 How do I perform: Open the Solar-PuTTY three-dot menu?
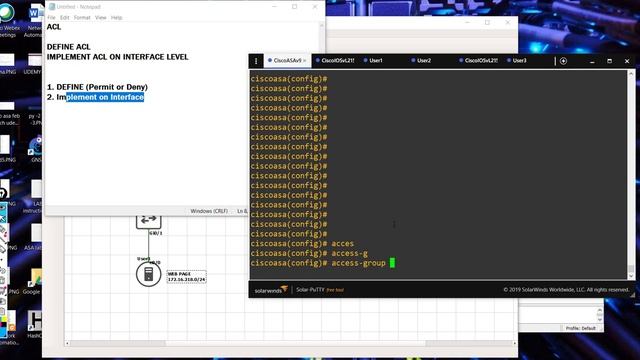[256, 61]
